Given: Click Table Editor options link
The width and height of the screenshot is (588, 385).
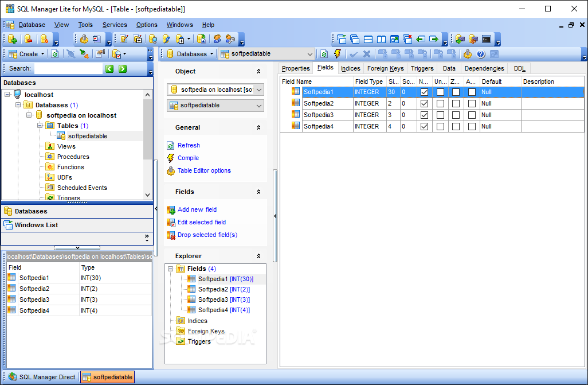Looking at the screenshot, I should coord(204,170).
